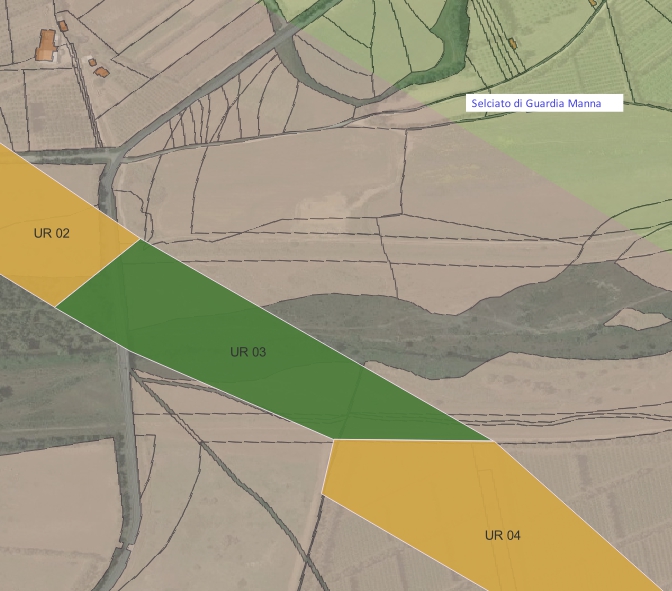The width and height of the screenshot is (672, 591).
Task: Select the green UR 03 polygon label
Action: [x=247, y=352]
